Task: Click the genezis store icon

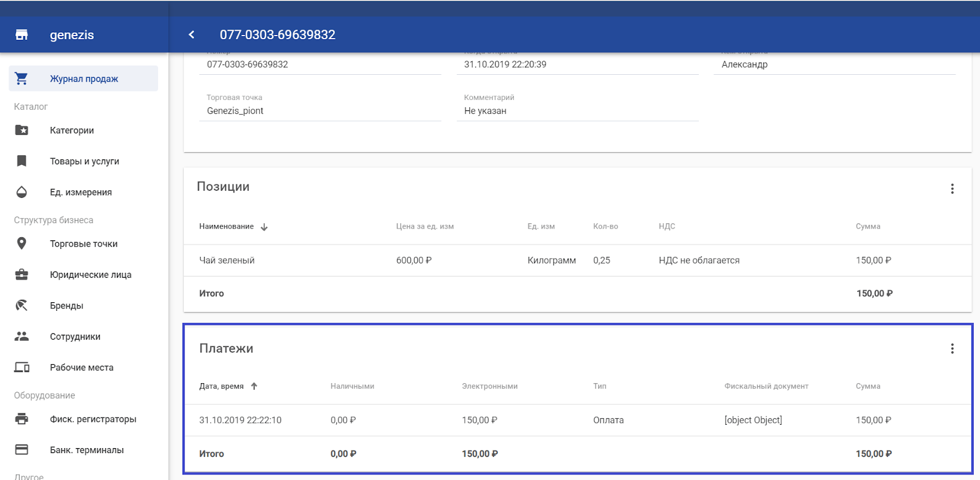Action: click(x=21, y=35)
